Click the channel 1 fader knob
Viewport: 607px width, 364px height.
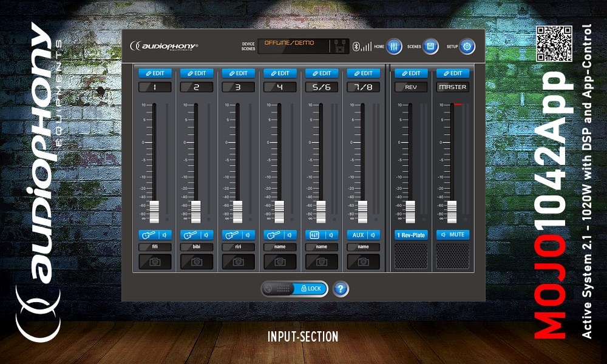click(154, 212)
